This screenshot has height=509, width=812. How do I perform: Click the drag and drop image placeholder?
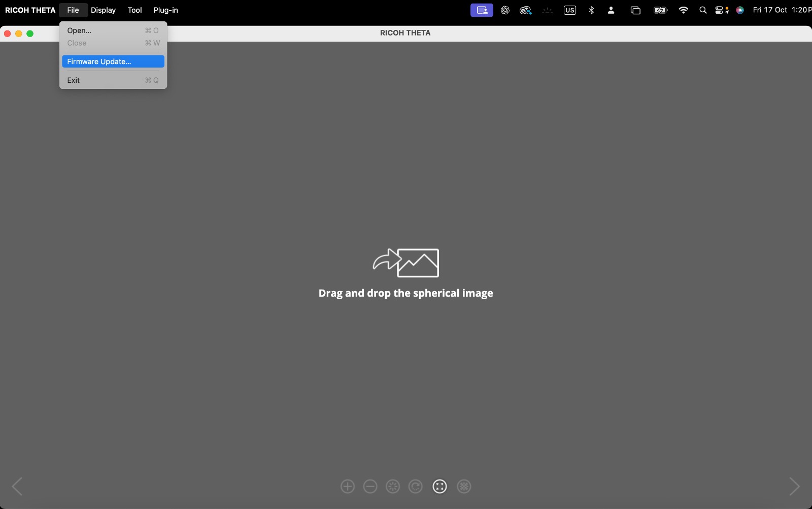(405, 263)
